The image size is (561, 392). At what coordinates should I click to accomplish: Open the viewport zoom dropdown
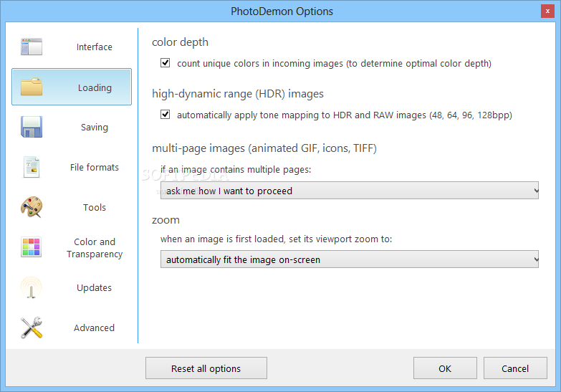[349, 259]
